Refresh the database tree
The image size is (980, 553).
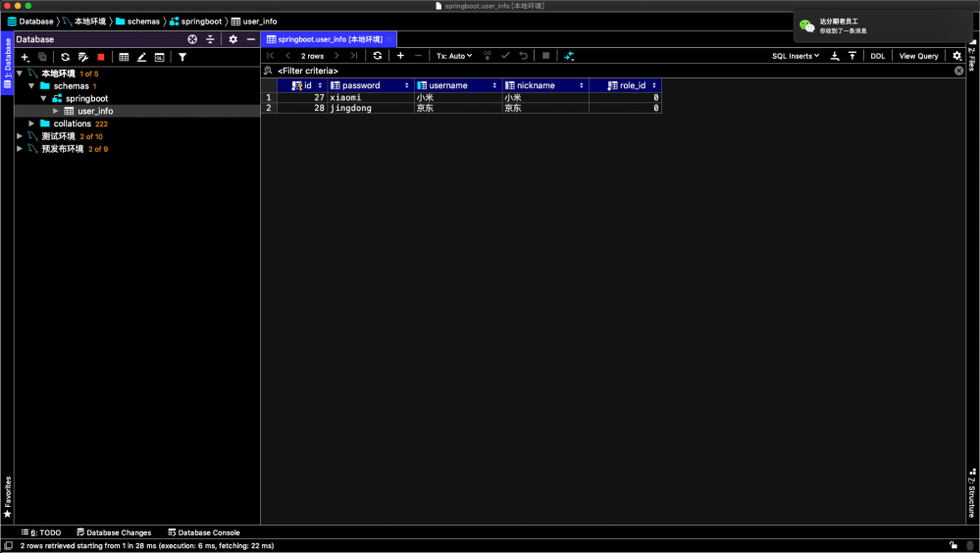tap(65, 57)
